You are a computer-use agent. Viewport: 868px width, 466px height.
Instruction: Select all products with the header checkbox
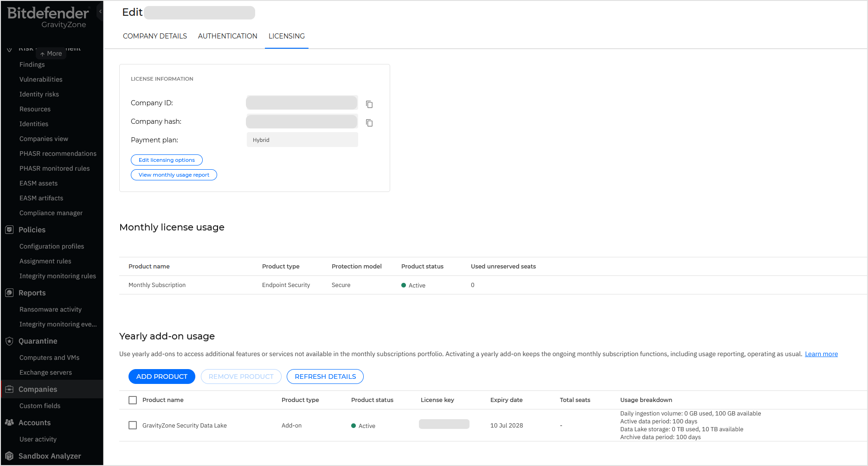[133, 400]
